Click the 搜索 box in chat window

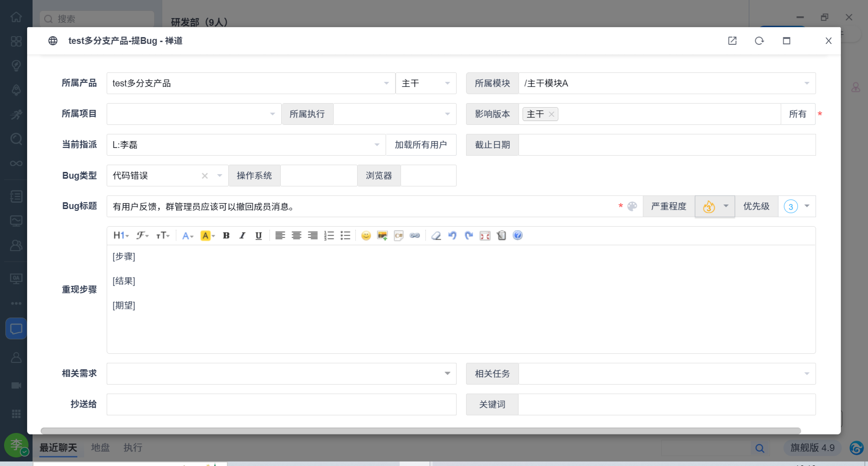(97, 19)
